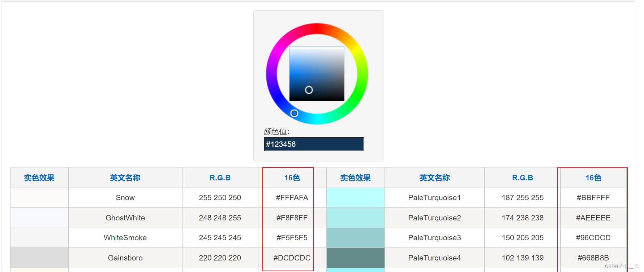Click the Gainsboro gray color swatch
This screenshot has height=272, width=644.
tap(39, 258)
